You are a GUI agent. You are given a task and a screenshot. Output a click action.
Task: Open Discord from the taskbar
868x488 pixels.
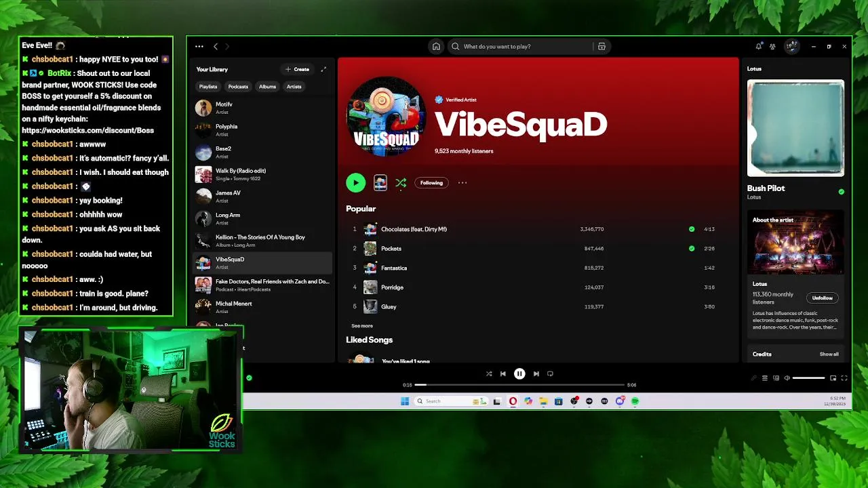pyautogui.click(x=620, y=401)
